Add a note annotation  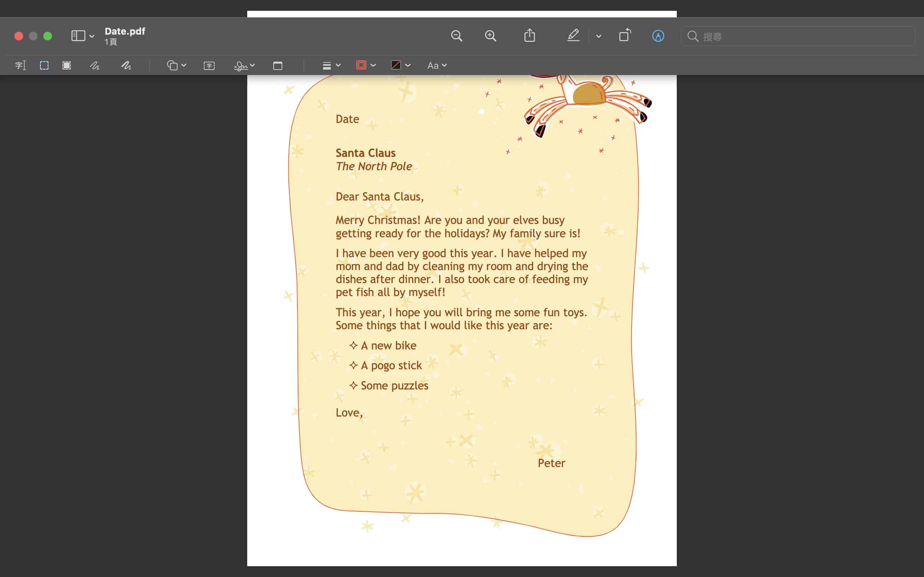click(278, 66)
